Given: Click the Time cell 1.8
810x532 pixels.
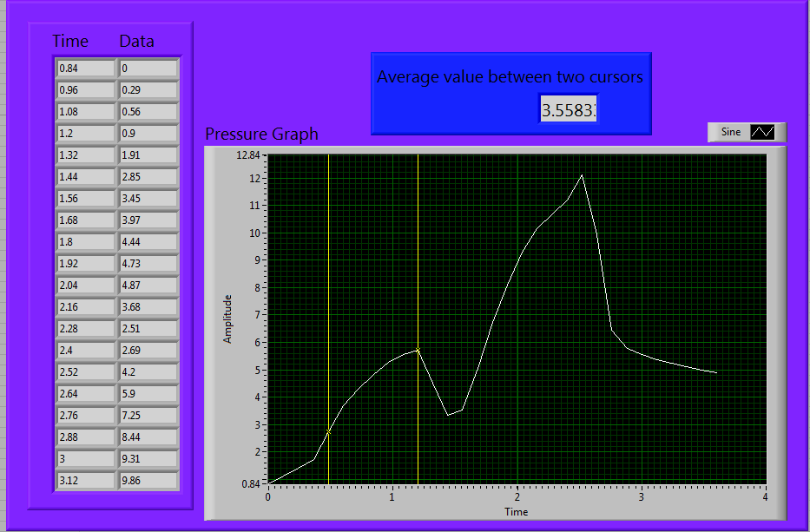Looking at the screenshot, I should point(86,242).
